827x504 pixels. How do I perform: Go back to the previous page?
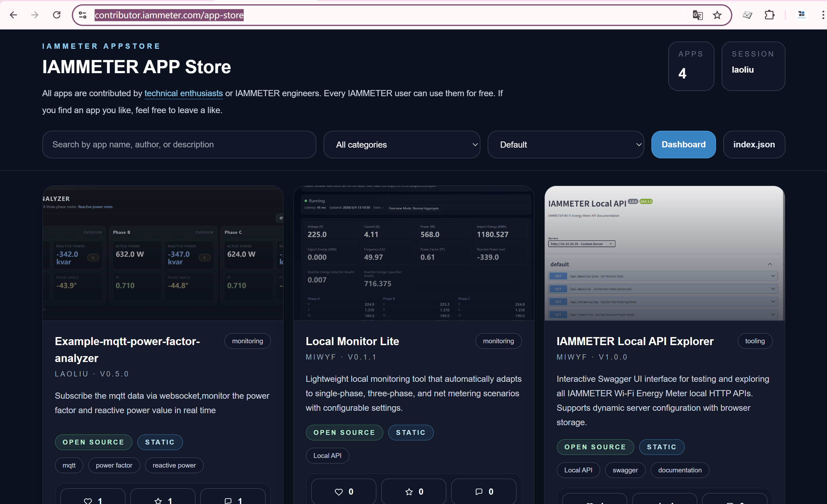[x=13, y=15]
